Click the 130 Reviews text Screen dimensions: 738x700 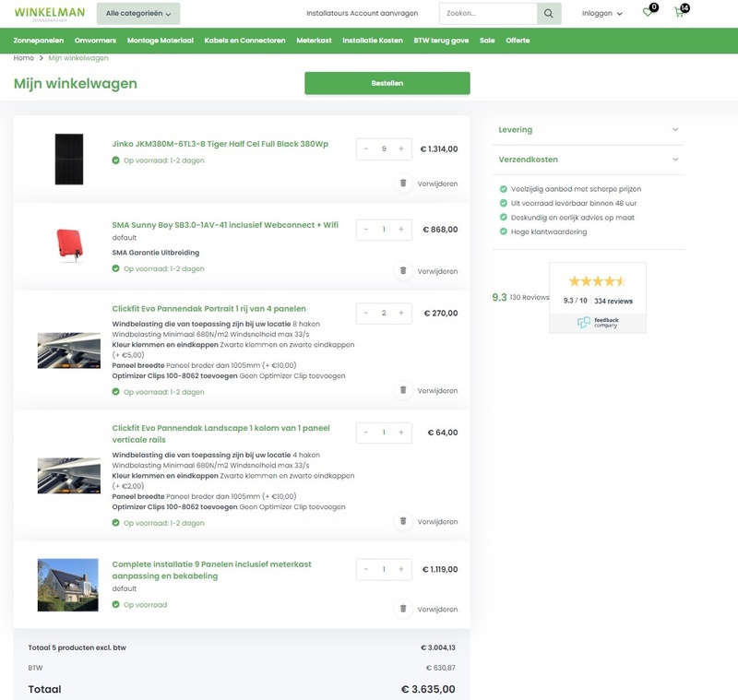pos(530,297)
